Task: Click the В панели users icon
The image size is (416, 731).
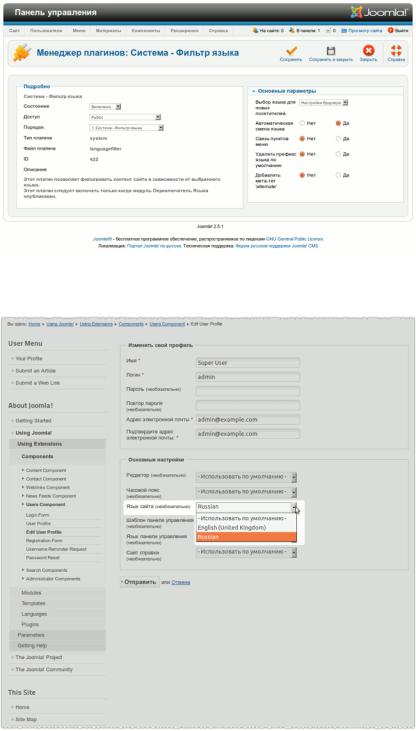Action: (292, 30)
